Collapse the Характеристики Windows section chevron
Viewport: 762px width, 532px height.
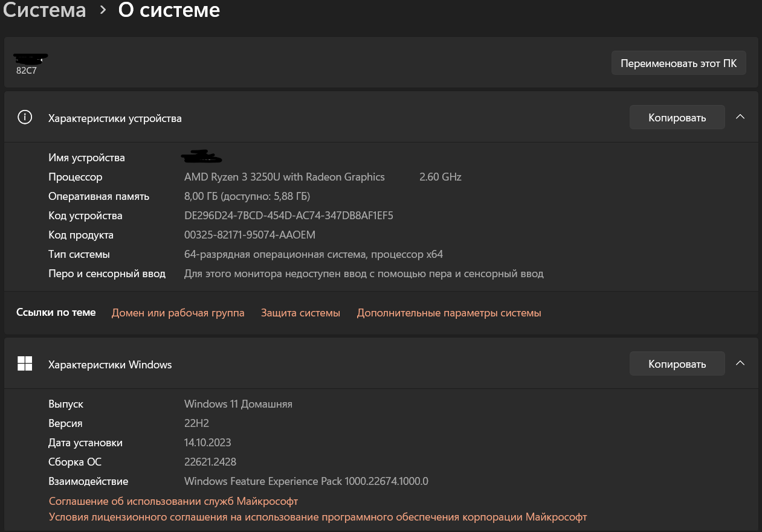pyautogui.click(x=740, y=364)
